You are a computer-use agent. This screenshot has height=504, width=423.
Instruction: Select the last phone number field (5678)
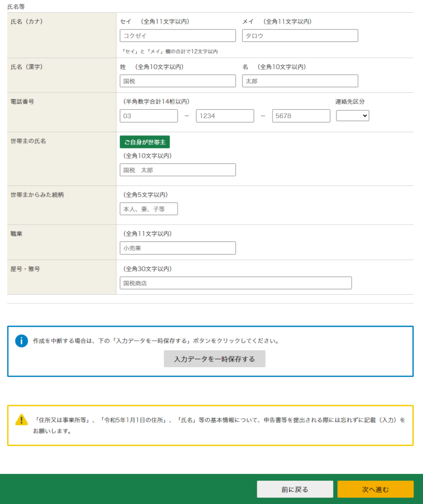coord(301,116)
